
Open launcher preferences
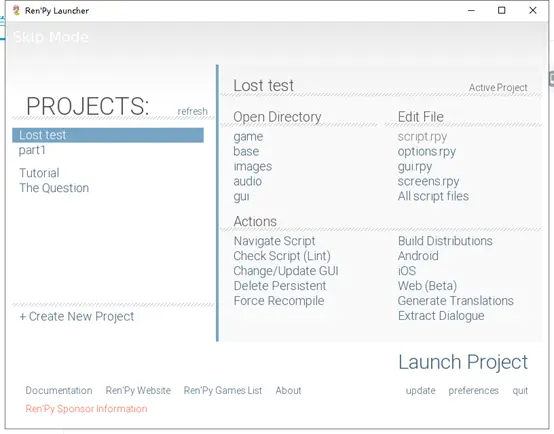coord(473,391)
